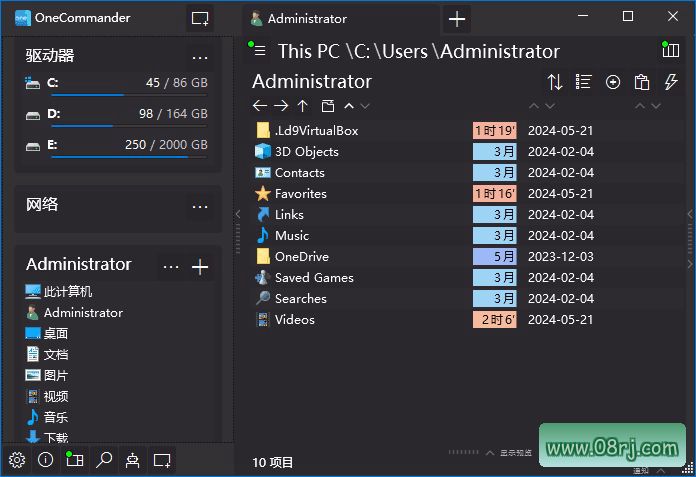The width and height of the screenshot is (696, 477).
Task: Click the D: drive usage bar
Action: 129,126
